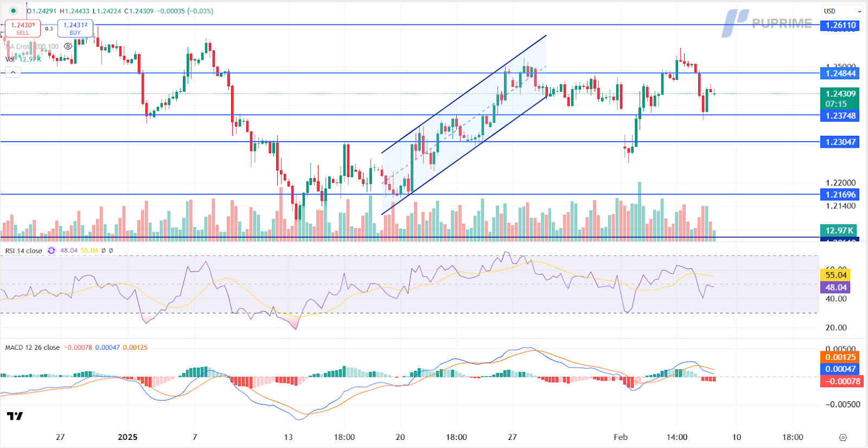The width and height of the screenshot is (868, 448).
Task: Collapse the indicator legend with the chevron
Action: 13,72
